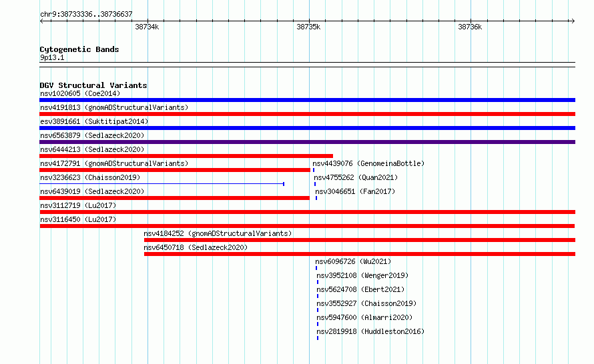Select nsv6563879 (Sedlazeck2020) label
594x364 pixels.
tap(92, 135)
